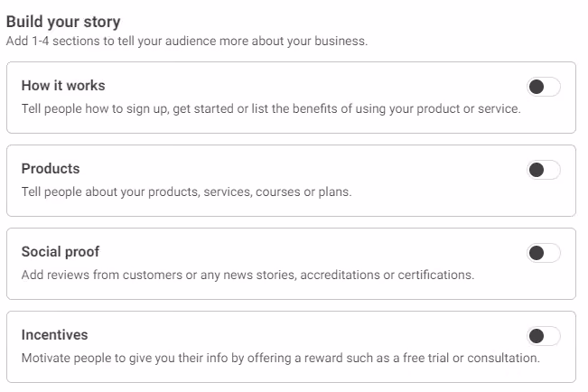Select the How it works card
Screen dimensions: 588x392
291,98
